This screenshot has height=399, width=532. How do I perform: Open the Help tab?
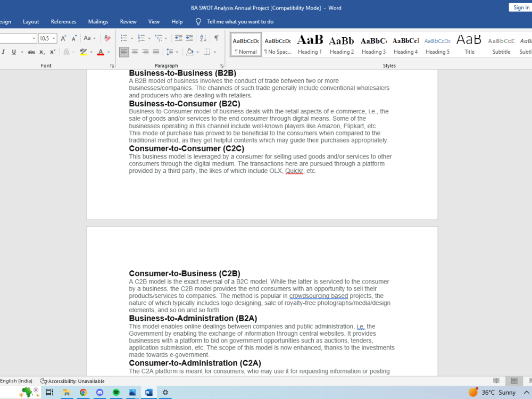(177, 22)
